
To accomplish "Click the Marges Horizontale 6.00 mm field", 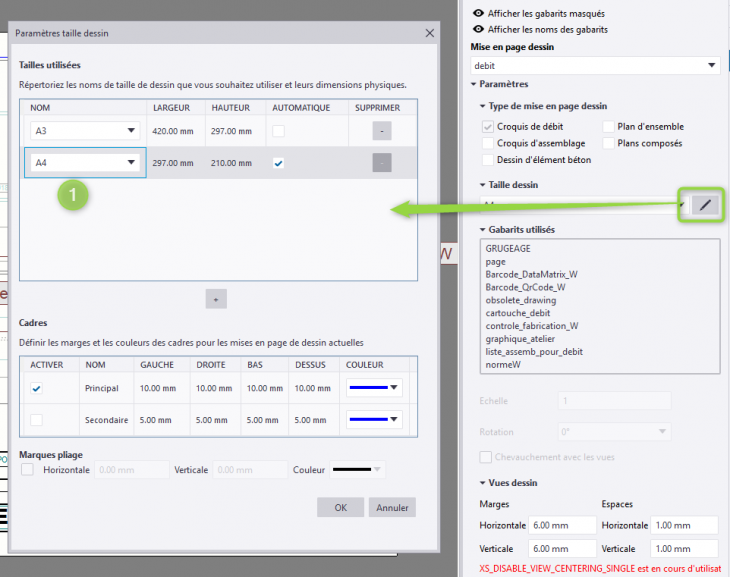I will pos(562,525).
